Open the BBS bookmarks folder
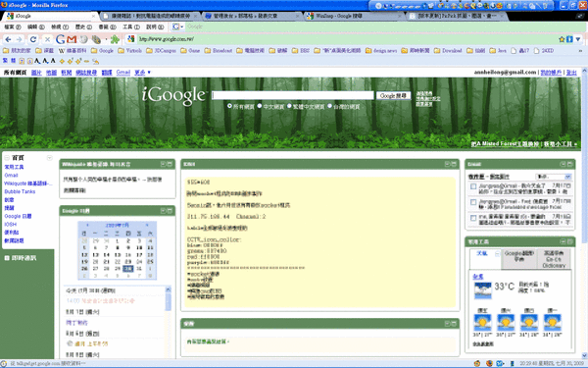The height and width of the screenshot is (368, 588). point(301,51)
